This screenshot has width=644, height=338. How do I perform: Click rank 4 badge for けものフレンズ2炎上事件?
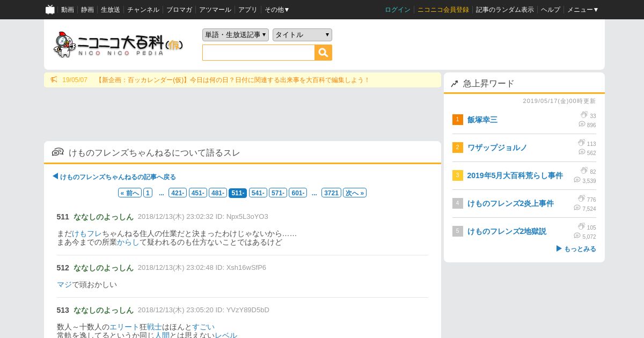click(457, 203)
